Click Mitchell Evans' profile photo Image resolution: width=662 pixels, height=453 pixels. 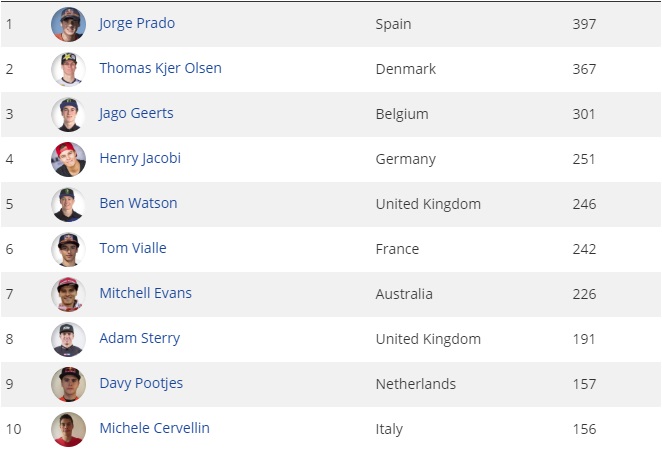(68, 294)
